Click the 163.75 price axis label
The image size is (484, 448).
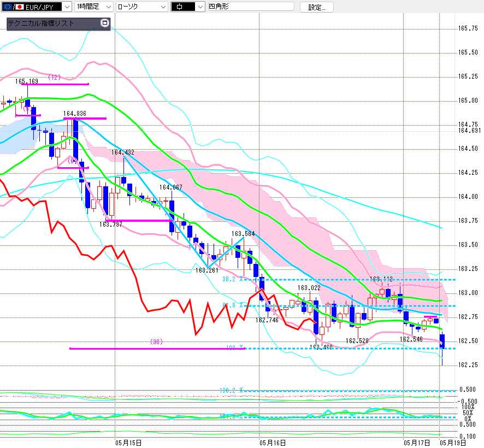(468, 221)
